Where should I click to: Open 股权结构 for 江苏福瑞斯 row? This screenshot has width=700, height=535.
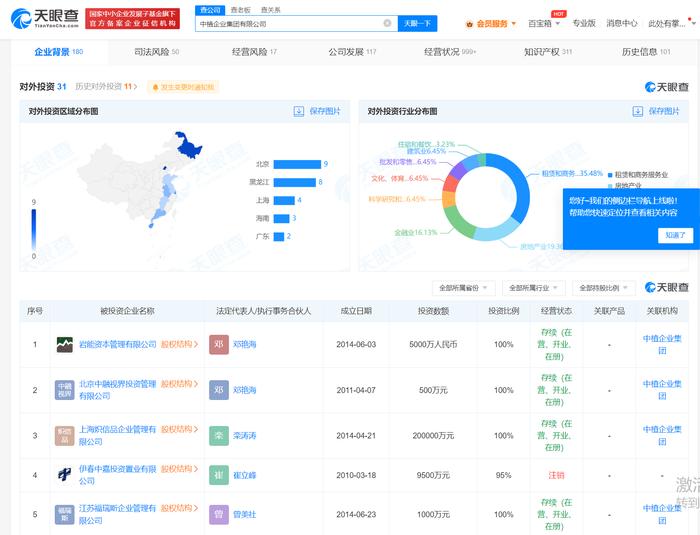(x=179, y=508)
